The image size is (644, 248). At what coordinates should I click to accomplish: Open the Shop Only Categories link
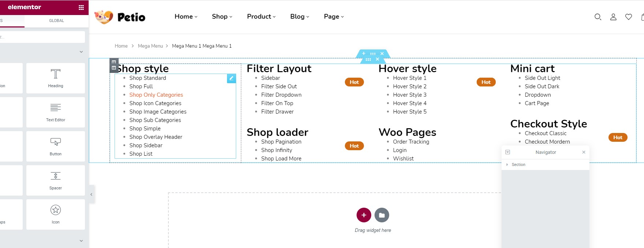click(x=156, y=95)
